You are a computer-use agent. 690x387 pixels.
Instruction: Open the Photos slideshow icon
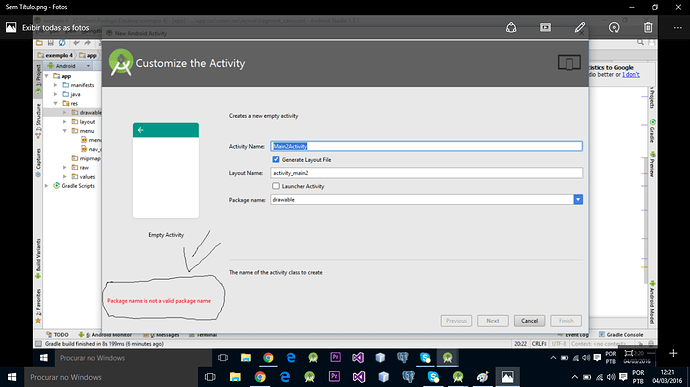(545, 27)
